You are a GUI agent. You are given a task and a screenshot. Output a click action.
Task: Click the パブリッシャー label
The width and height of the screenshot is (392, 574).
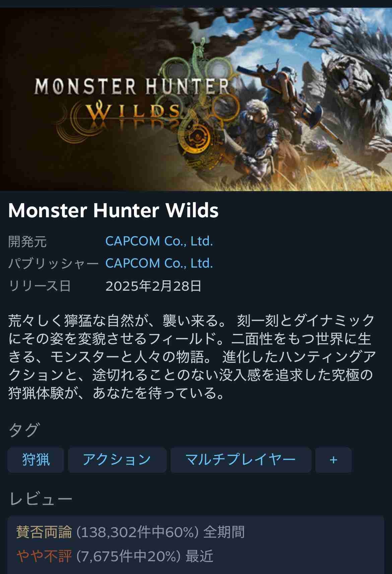53,264
